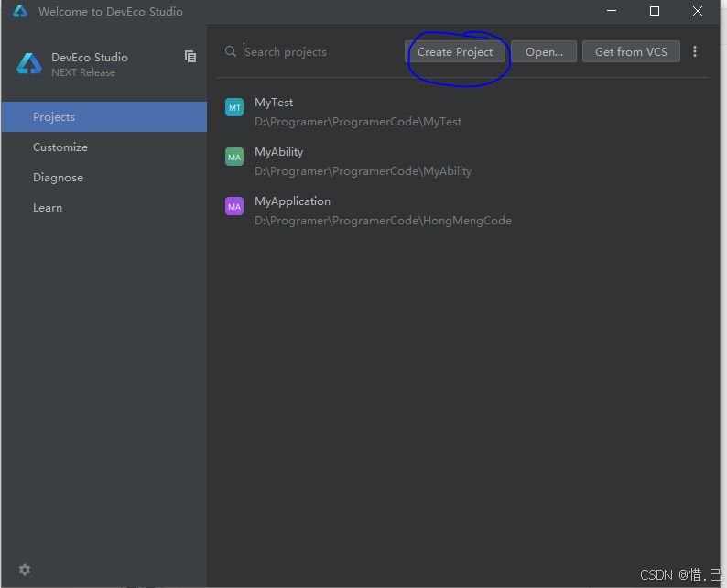This screenshot has height=588, width=727.
Task: Click the title bar DevEco app icon
Action: tap(20, 11)
